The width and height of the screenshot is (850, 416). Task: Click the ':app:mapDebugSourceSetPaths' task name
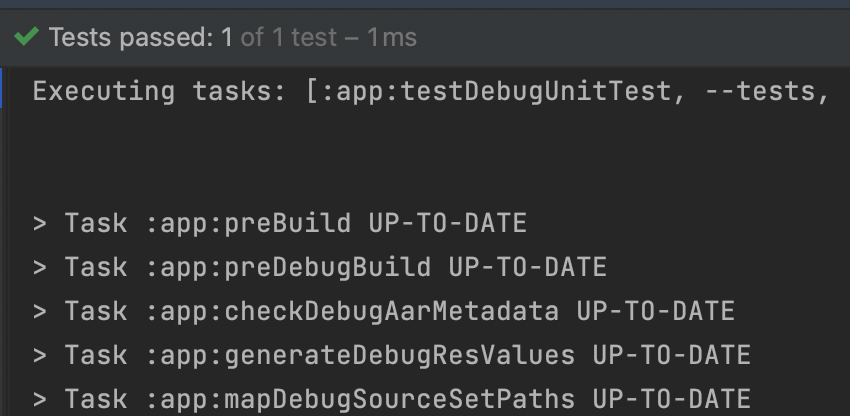point(360,399)
